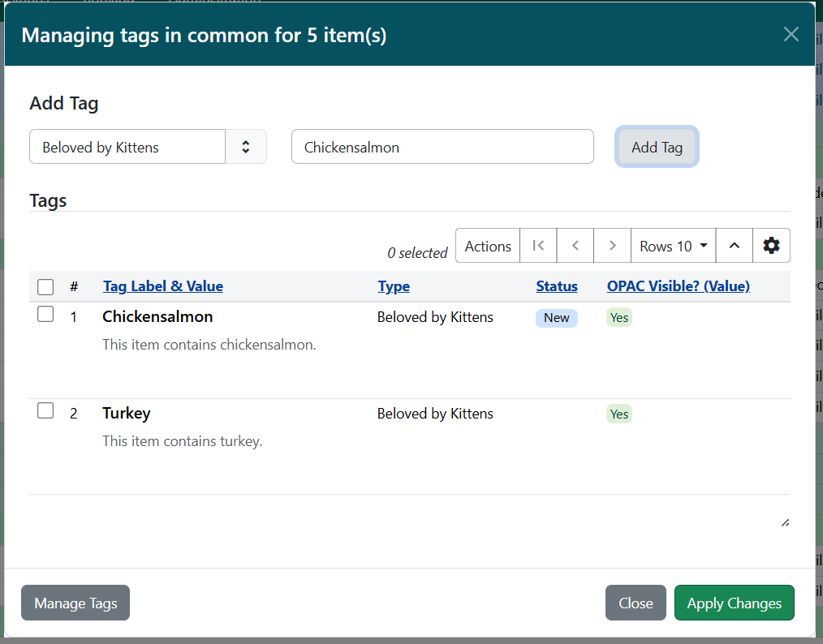Select the Chickensalmon tag row checkbox
Image resolution: width=823 pixels, height=644 pixels.
(45, 314)
